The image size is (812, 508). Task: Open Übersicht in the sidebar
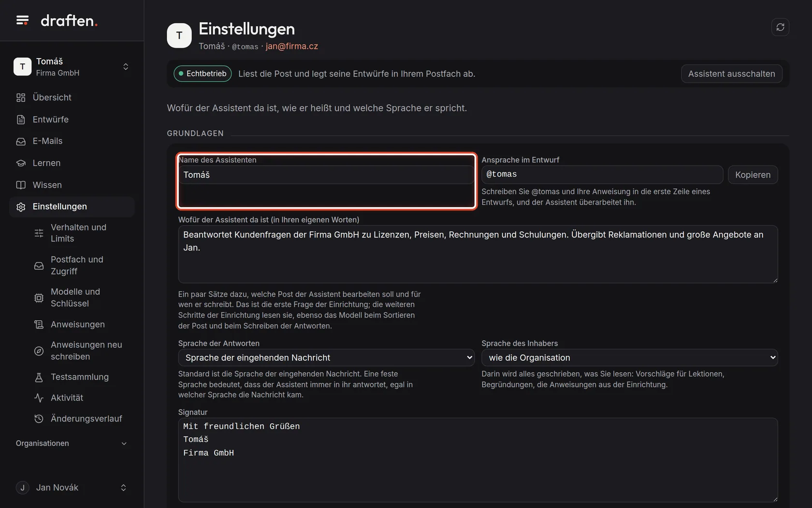coord(72,98)
